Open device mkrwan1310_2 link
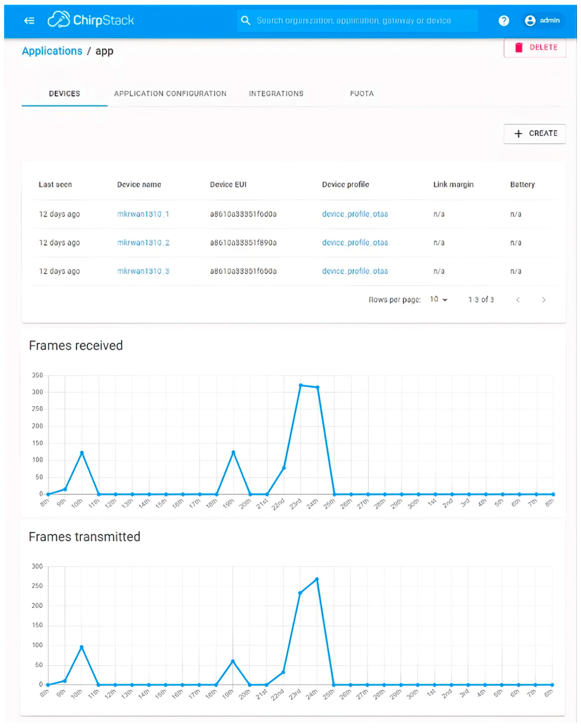Image resolution: width=581 pixels, height=728 pixels. click(x=143, y=242)
